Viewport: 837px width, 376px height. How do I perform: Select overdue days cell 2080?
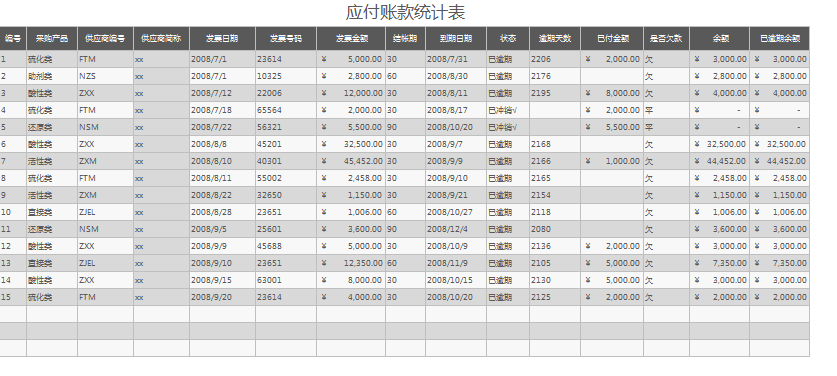[555, 230]
